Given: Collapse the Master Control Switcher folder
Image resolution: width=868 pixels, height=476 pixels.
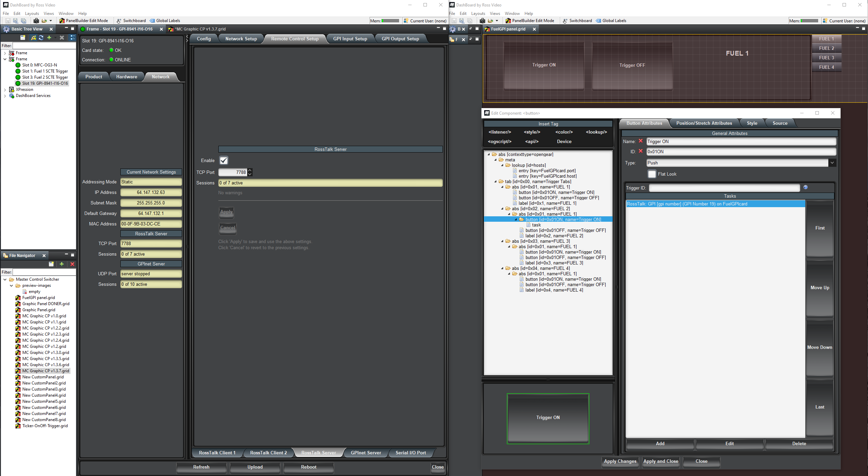Looking at the screenshot, I should point(5,279).
